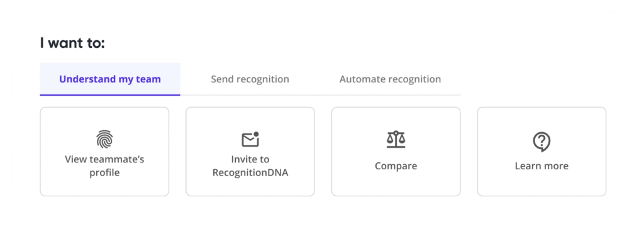Screen dimensions: 644x236
Task: Click the 'Invite to RecognitionDNA' text label
Action: point(250,166)
